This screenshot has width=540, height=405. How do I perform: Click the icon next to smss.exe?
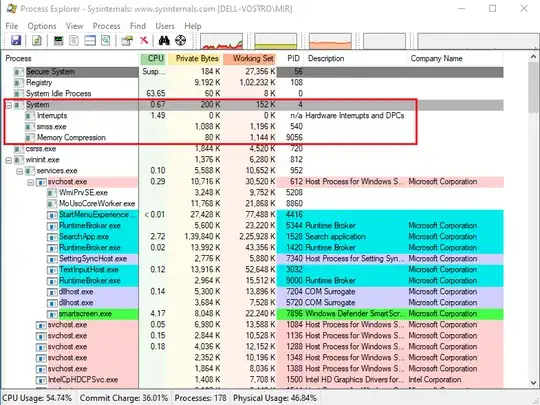[x=30, y=127]
